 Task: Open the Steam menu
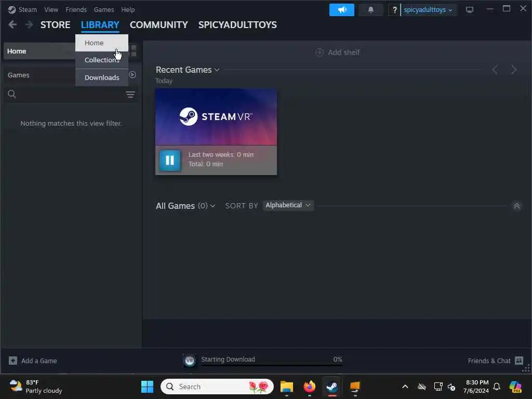28,9
